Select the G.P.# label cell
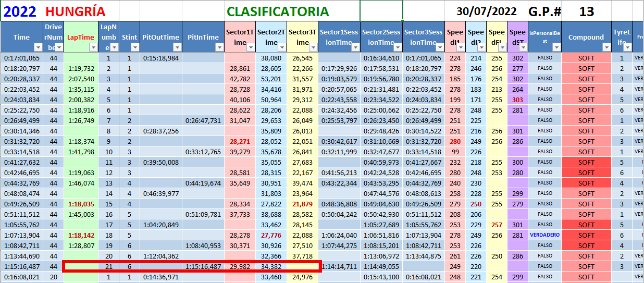 tap(544, 11)
